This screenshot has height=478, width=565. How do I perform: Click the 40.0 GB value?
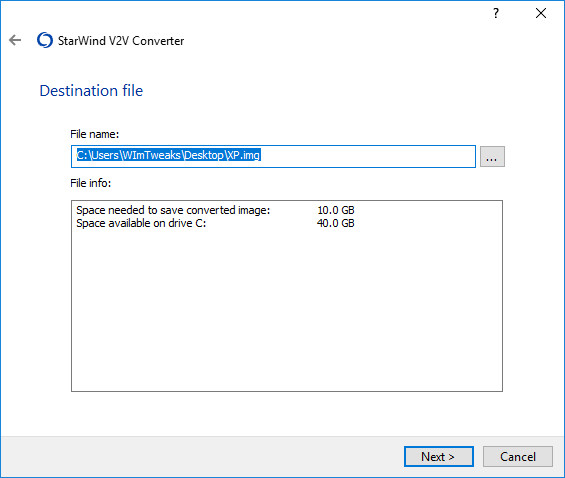(335, 223)
